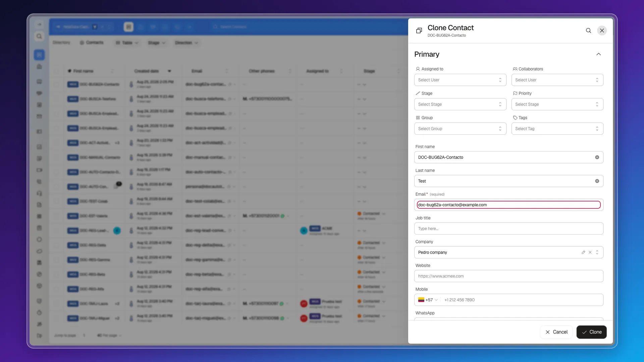Click the clone icon beside the title

tap(419, 31)
